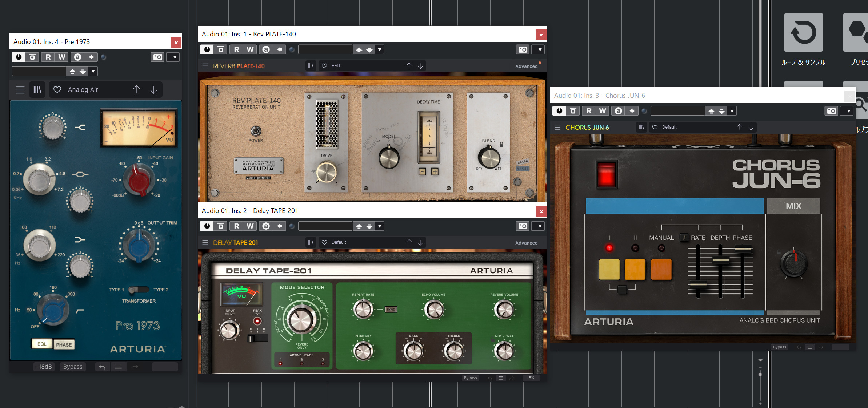Viewport: 868px width, 408px height.
Task: Flip the POWER switch on plate reverb
Action: click(x=256, y=131)
